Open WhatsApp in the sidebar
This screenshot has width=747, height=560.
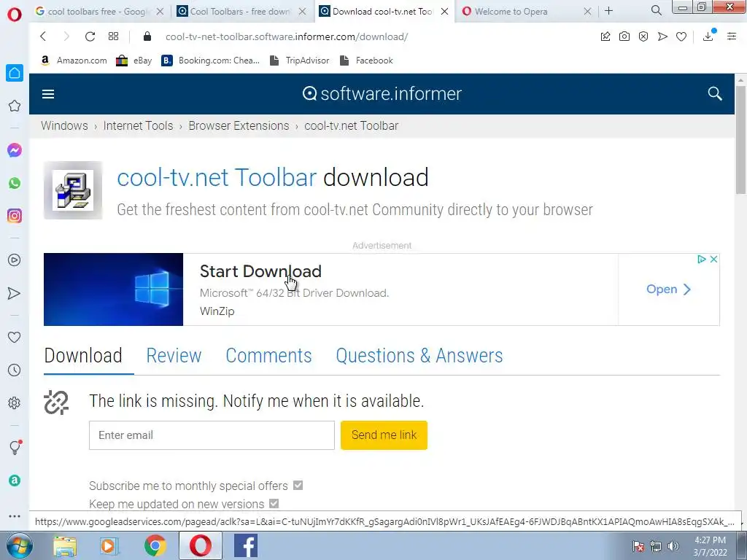15,183
